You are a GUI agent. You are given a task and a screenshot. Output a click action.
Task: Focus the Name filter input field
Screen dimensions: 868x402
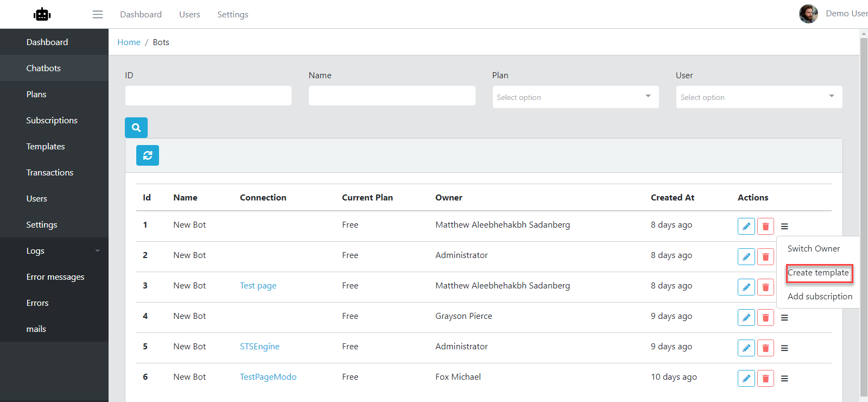pos(392,96)
